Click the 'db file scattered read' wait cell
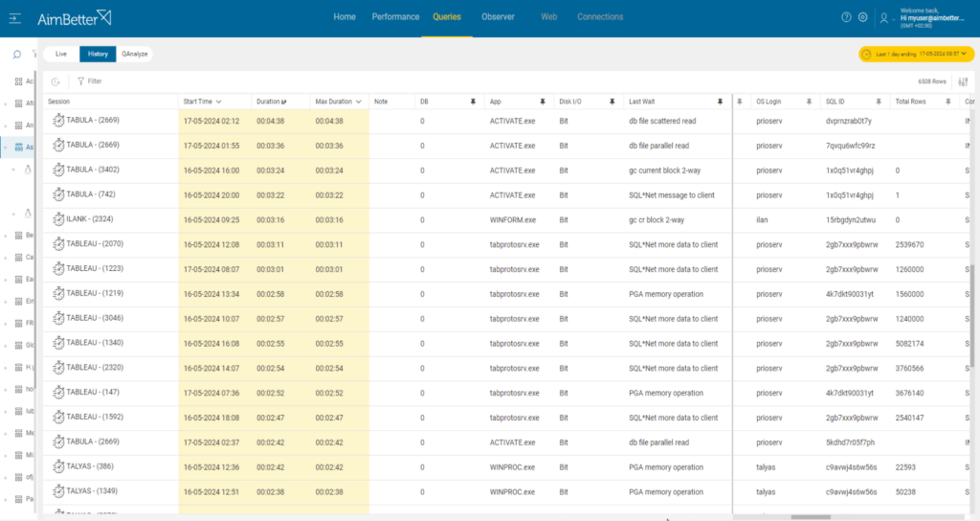Screen dimensions: 980x521 [x=662, y=122]
